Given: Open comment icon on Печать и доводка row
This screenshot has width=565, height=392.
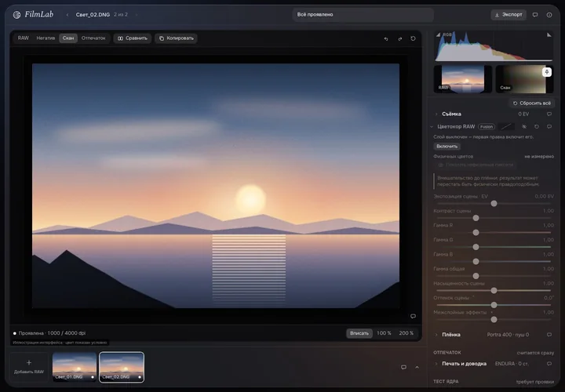Looking at the screenshot, I should pyautogui.click(x=549, y=364).
